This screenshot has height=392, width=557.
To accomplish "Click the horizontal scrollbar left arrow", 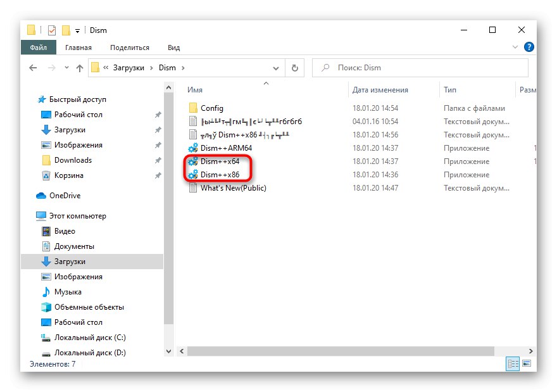I will coord(182,351).
